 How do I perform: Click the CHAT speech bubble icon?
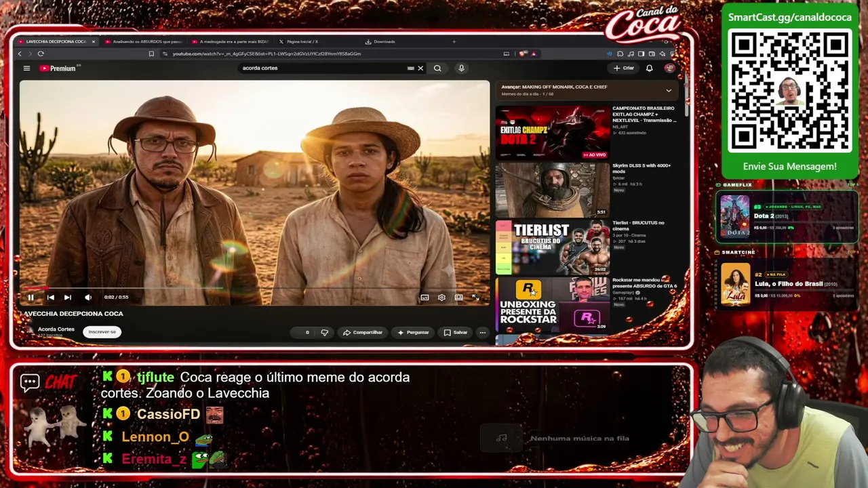[30, 382]
